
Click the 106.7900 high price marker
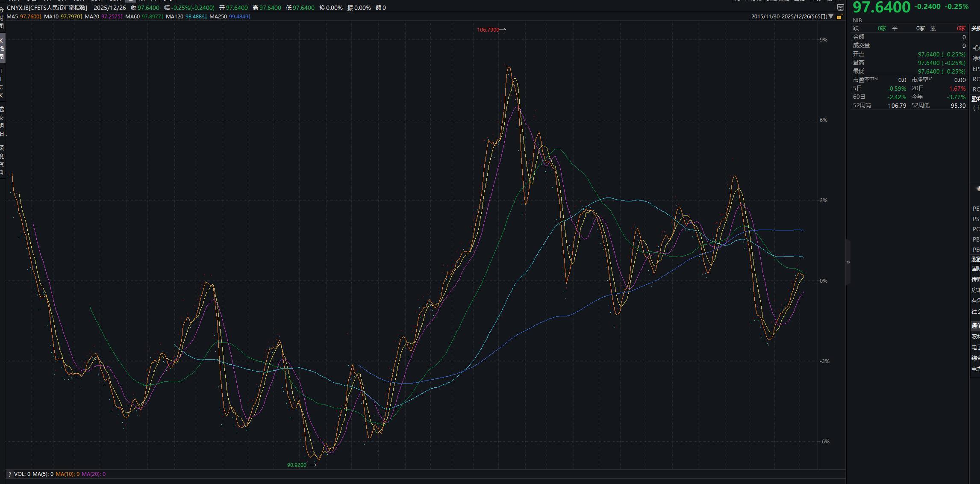click(488, 30)
